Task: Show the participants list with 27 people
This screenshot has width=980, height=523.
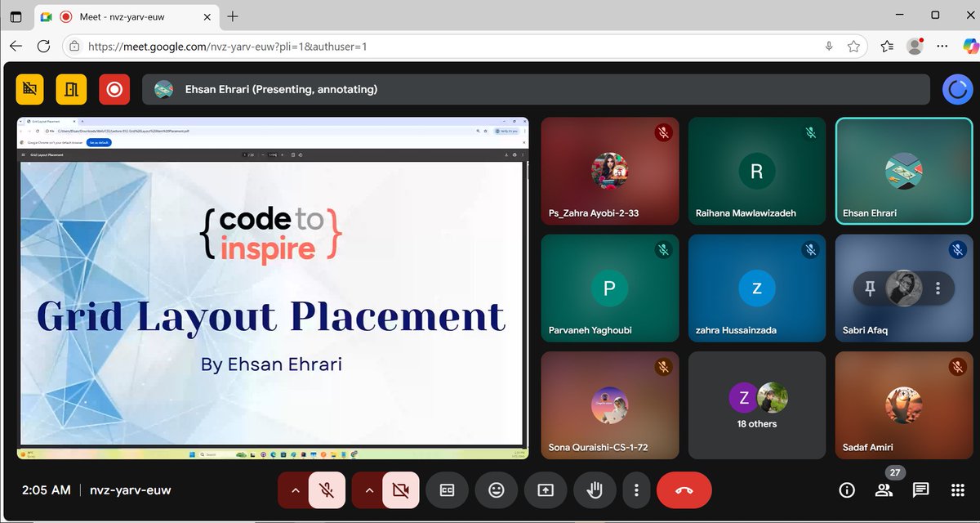Action: [x=883, y=490]
